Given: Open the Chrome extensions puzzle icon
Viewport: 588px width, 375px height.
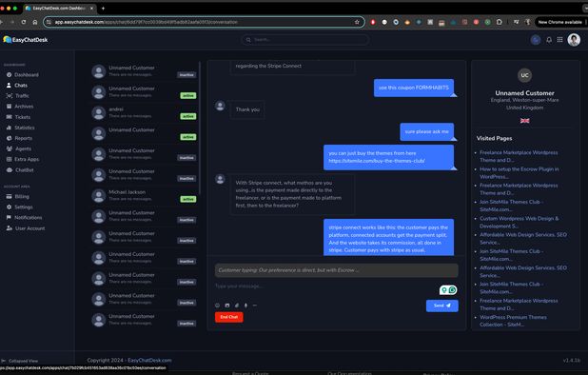Looking at the screenshot, I should click(x=500, y=22).
